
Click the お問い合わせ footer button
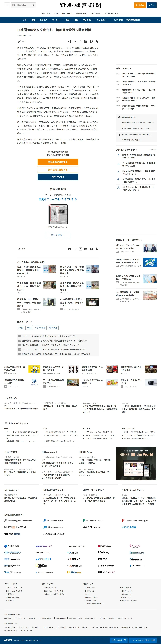[119, 640]
